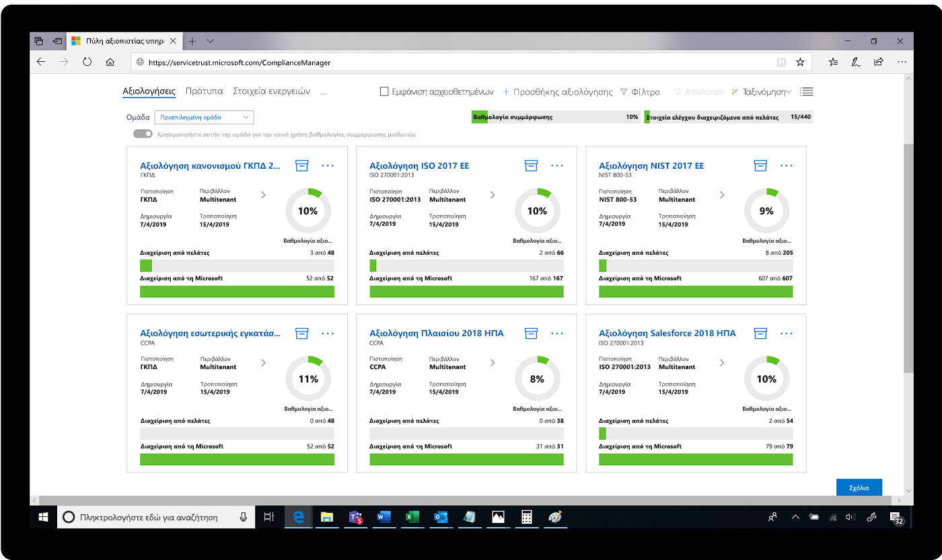Expand details chevron on Πλαισίου 2018 ΗΠΑ card
This screenshot has height=560, width=942.
(x=493, y=363)
